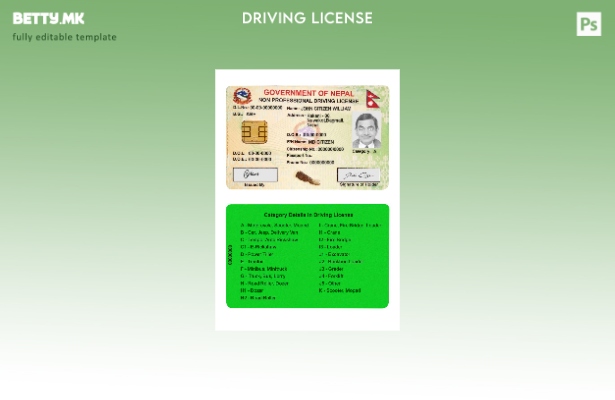Click the 'B - Car, Jeep, Delivery Van' entry
Image resolution: width=615 pixels, height=400 pixels.
pyautogui.click(x=270, y=232)
